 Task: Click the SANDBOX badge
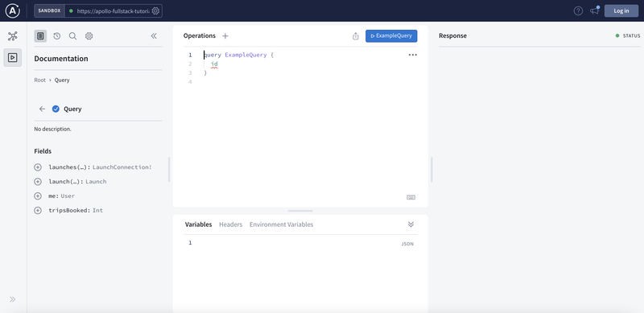(49, 11)
